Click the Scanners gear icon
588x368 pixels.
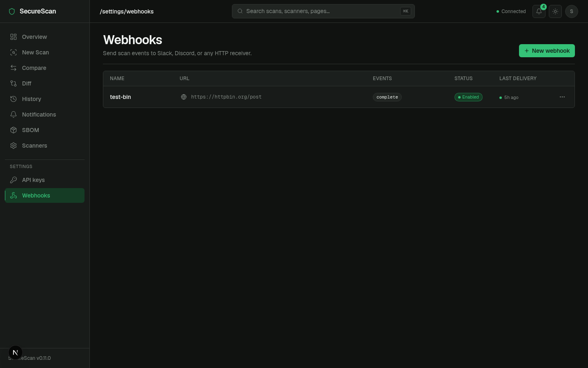tap(13, 146)
